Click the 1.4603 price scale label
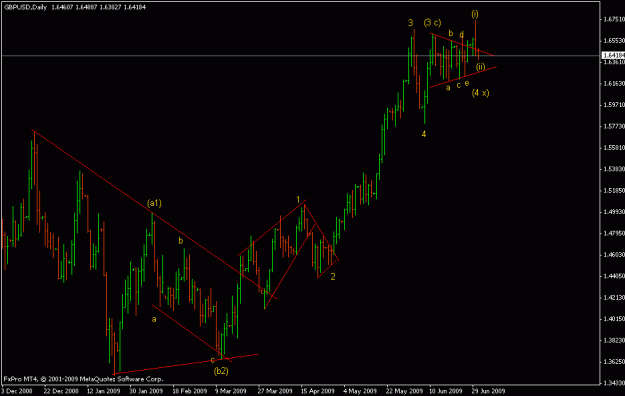Viewport: 625px width, 396px height. [x=614, y=254]
